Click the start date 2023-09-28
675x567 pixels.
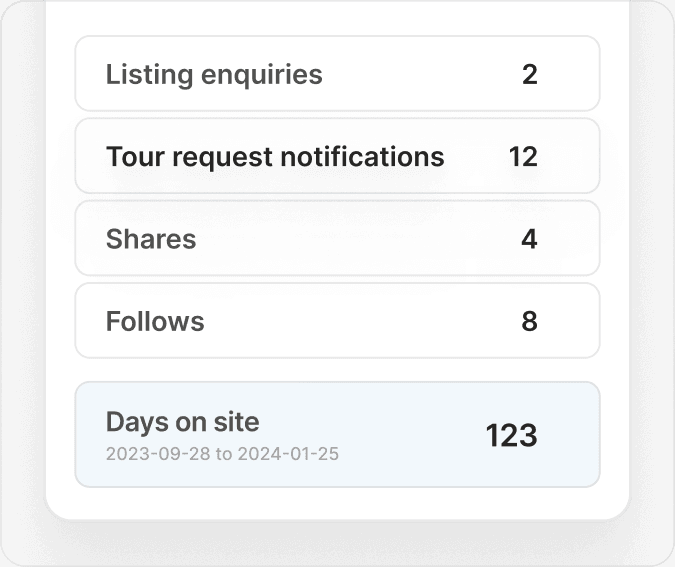coord(158,454)
